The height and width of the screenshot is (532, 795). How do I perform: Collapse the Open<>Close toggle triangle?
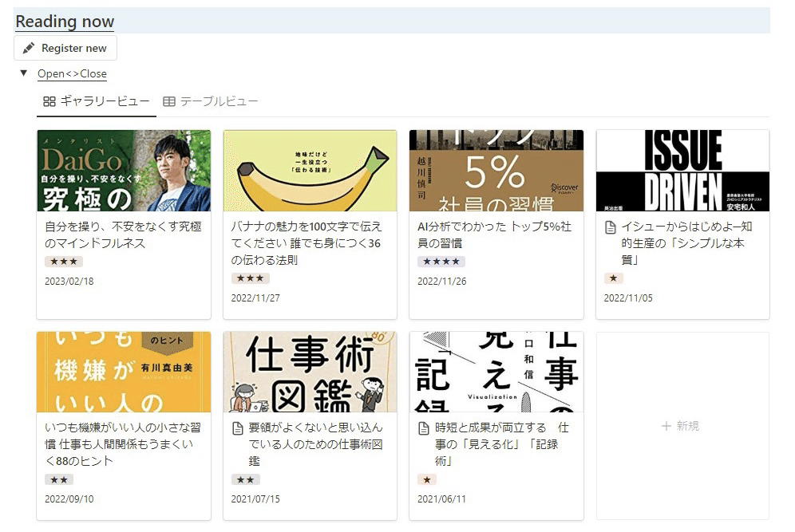coord(24,73)
